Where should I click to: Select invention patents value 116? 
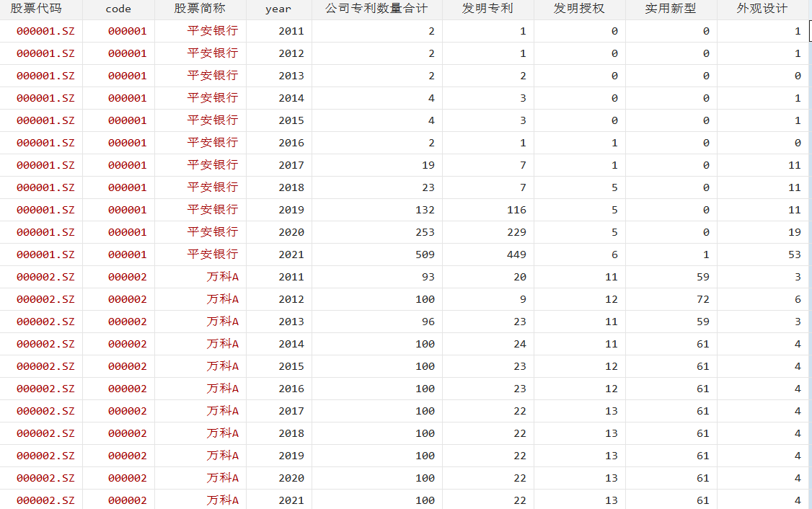[517, 209]
